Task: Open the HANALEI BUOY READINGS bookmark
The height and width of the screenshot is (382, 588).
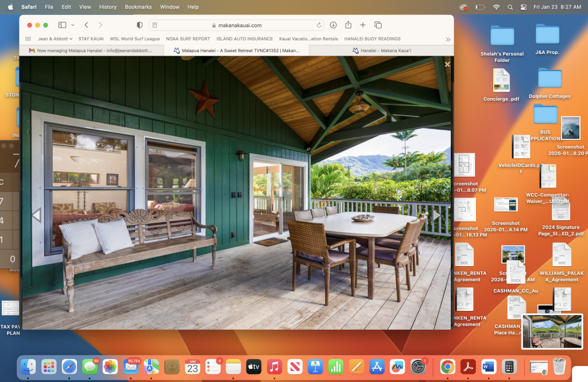Action: [x=372, y=39]
